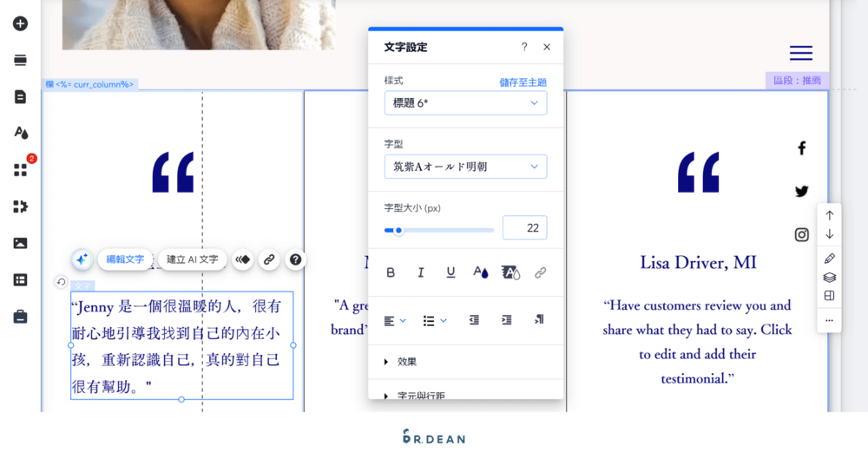Open the Add Section icon in sidebar
Image resolution: width=868 pixels, height=452 pixels.
[21, 61]
